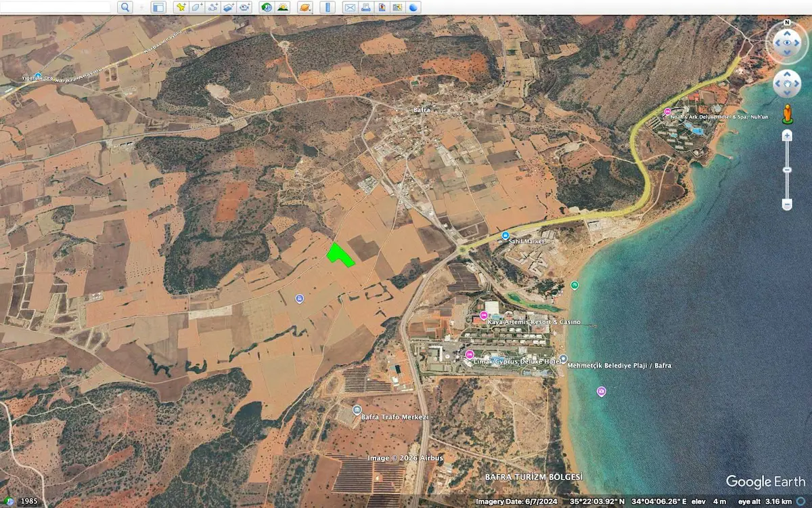Add a placemark with the pushpin tool
The height and width of the screenshot is (508, 812).
(181, 7)
